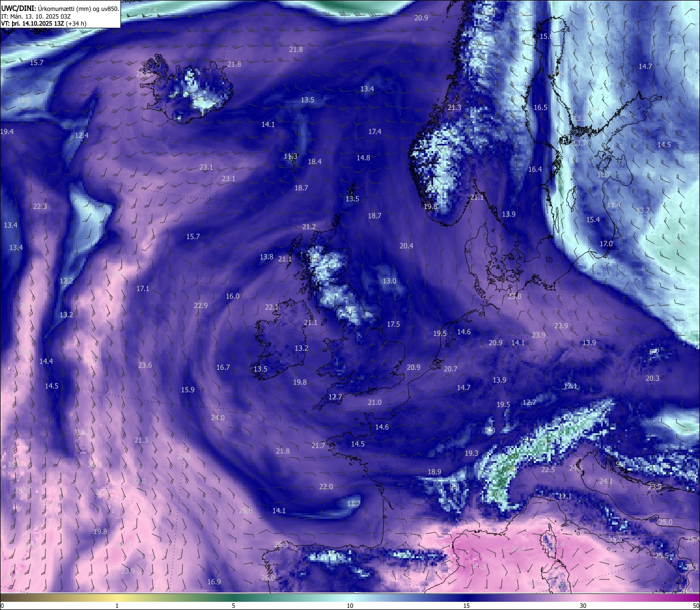
Task: Pick the 16.0 value label
Action: tap(232, 297)
